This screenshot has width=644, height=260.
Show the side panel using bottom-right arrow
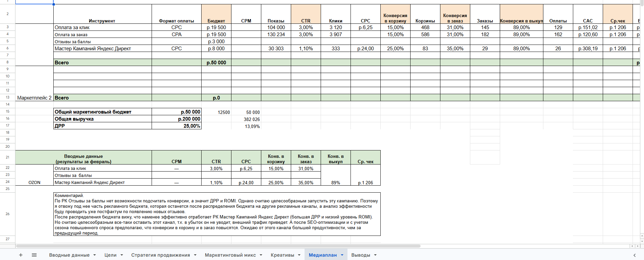[x=634, y=255]
